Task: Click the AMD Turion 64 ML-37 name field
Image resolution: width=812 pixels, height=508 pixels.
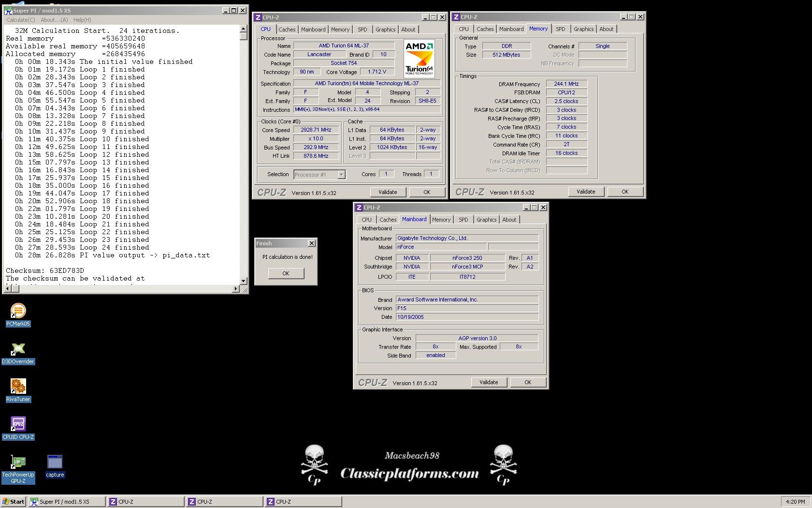Action: (x=344, y=45)
